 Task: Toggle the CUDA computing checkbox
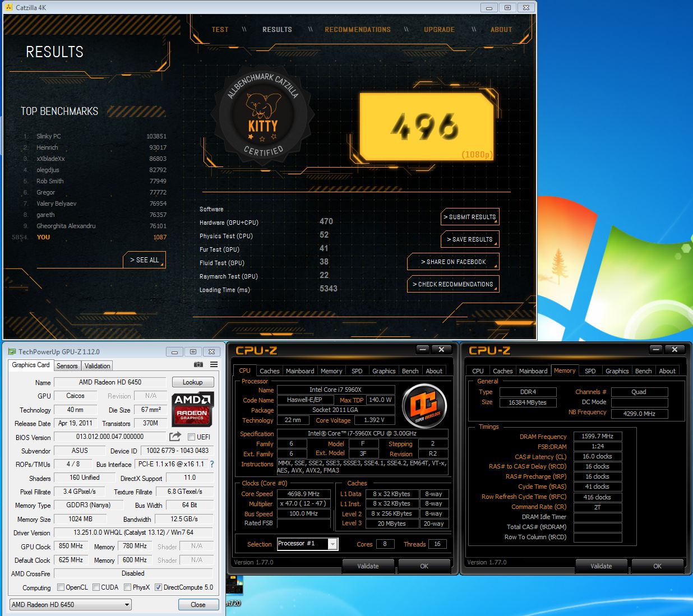click(x=96, y=587)
